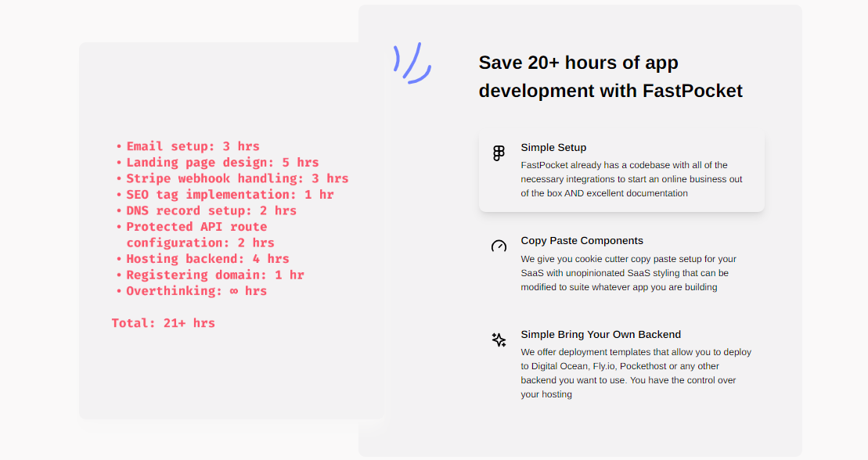Click the 'Hosting backend: 4 hrs' line
This screenshot has width=868, height=460.
point(207,258)
